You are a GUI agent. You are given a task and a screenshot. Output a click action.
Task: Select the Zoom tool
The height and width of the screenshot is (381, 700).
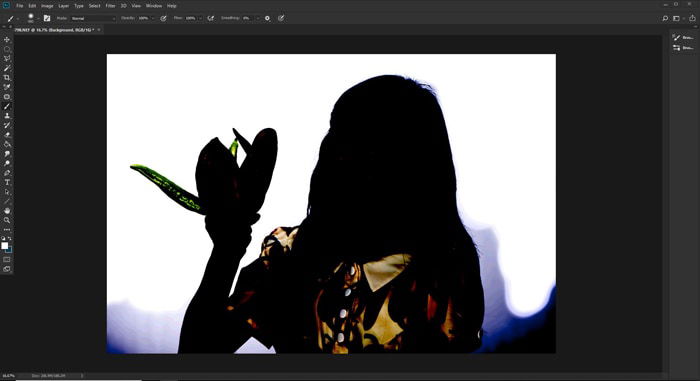[x=7, y=220]
